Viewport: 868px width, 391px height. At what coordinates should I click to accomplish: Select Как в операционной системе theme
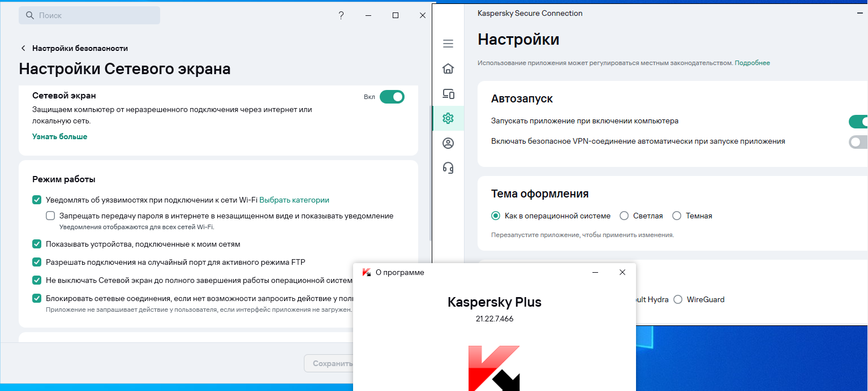[x=496, y=216]
